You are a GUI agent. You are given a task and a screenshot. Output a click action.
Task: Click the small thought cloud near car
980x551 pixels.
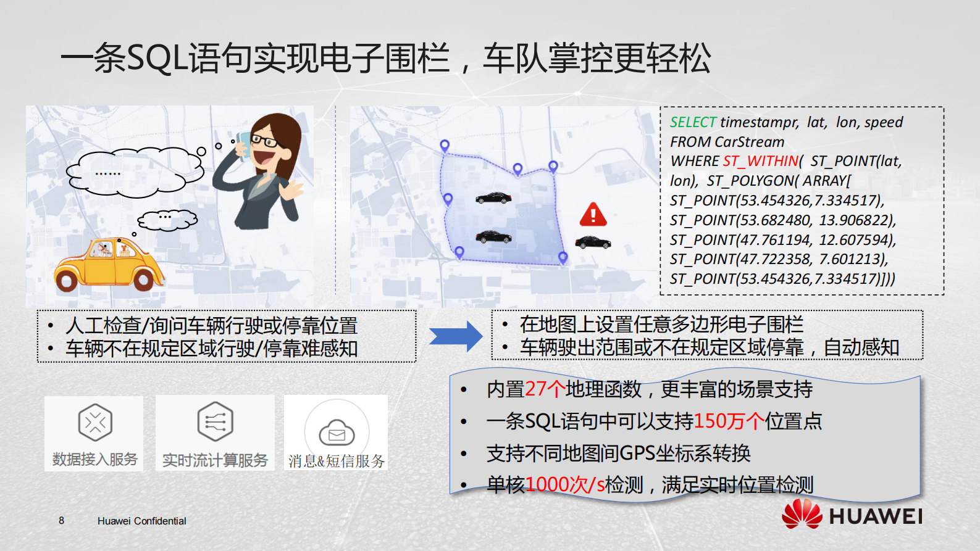click(x=167, y=219)
